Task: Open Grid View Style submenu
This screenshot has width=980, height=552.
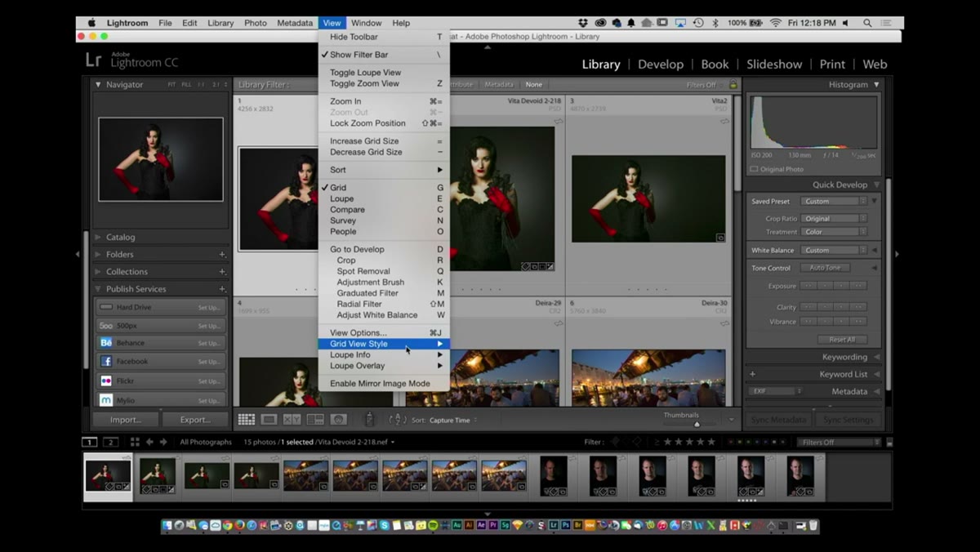Action: coord(383,344)
